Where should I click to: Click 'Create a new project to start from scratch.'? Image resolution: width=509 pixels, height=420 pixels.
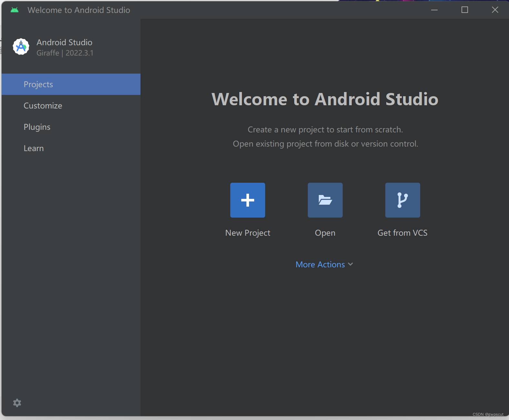point(325,129)
